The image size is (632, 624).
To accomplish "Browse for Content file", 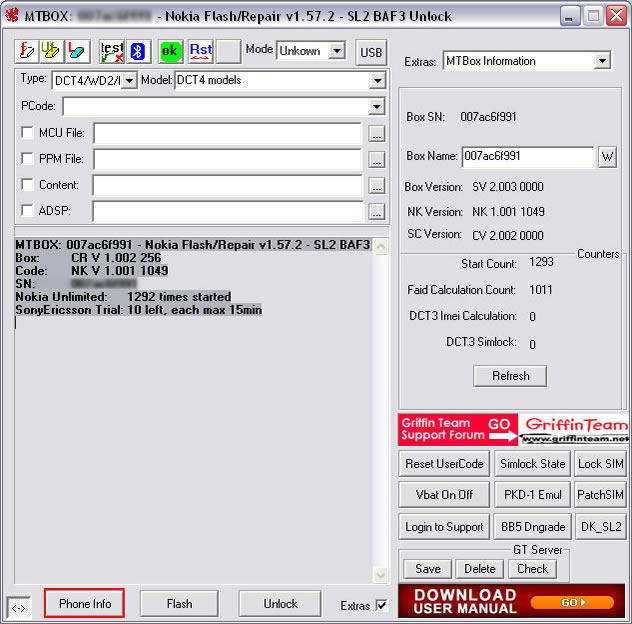I will (x=376, y=185).
